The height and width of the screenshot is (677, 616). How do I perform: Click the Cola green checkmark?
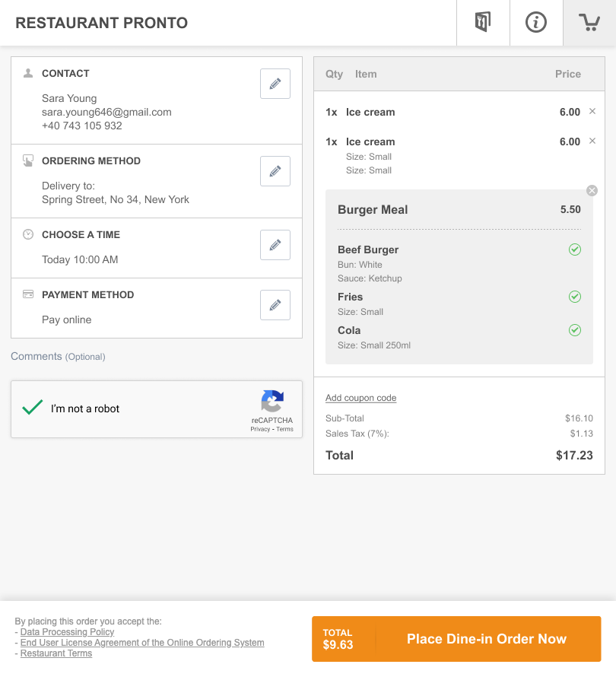point(575,330)
